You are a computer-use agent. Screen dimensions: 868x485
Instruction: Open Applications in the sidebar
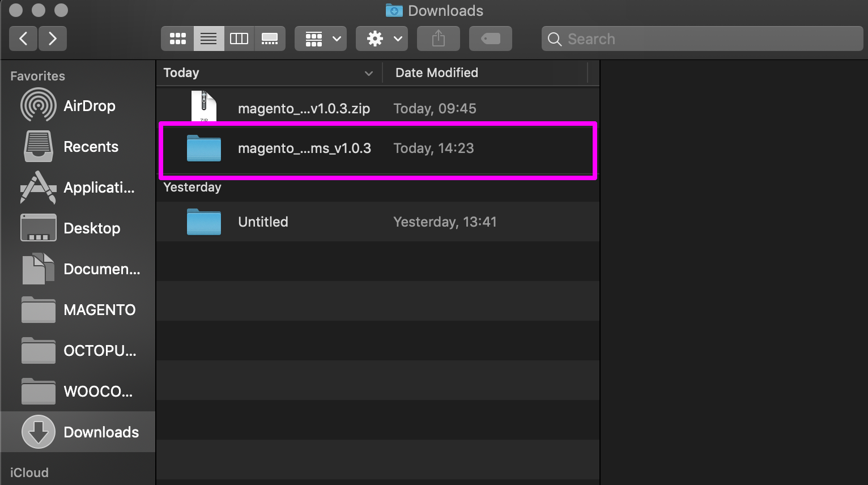[78, 188]
